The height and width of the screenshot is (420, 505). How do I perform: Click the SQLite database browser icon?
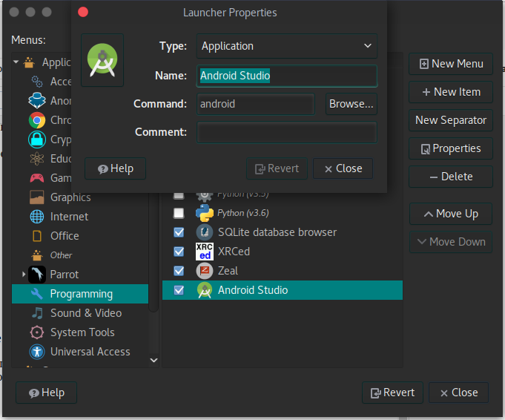click(x=205, y=232)
